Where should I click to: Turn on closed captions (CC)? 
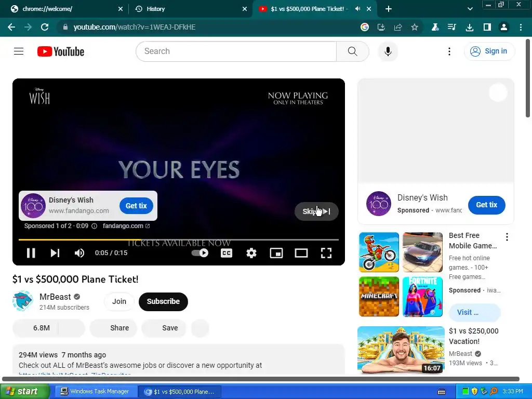(x=227, y=253)
